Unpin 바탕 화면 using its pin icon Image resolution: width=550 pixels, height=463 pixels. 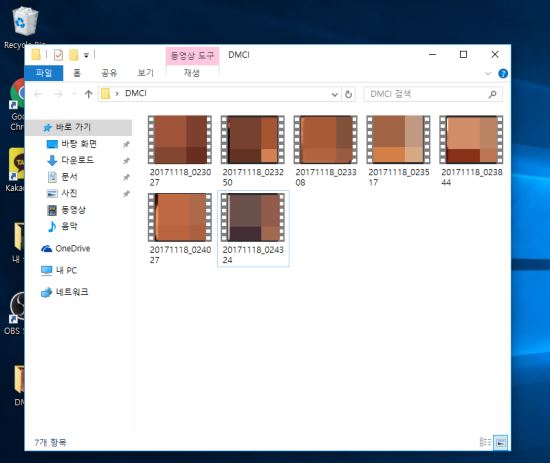(x=126, y=144)
